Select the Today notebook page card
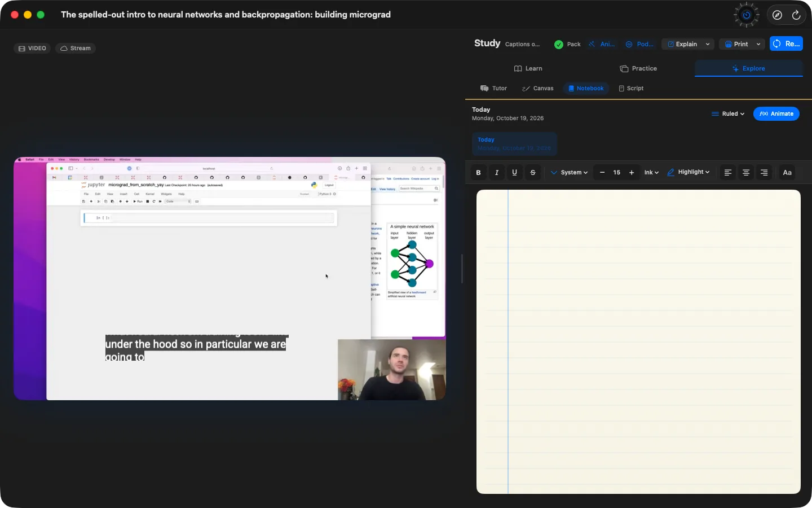The width and height of the screenshot is (812, 508). 514,144
